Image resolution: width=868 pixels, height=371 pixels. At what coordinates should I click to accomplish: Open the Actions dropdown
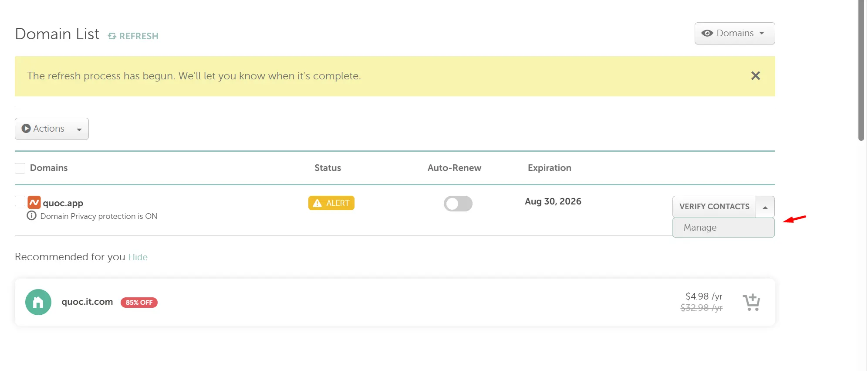[x=52, y=129]
